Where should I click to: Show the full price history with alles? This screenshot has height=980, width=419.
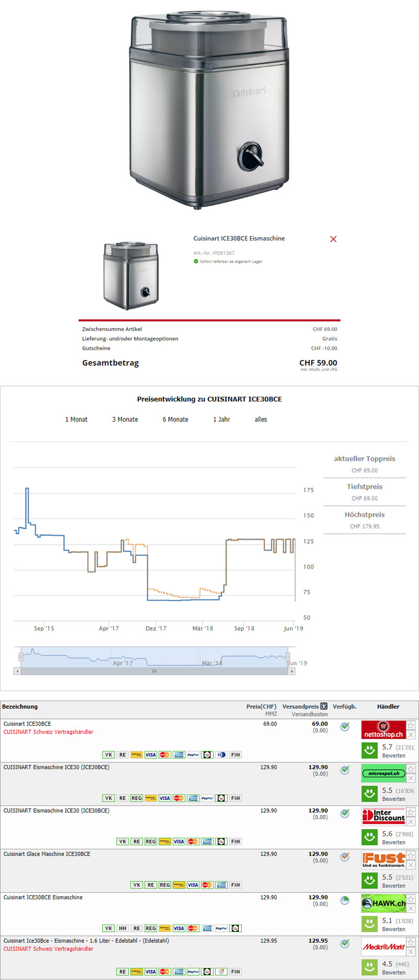[x=261, y=419]
